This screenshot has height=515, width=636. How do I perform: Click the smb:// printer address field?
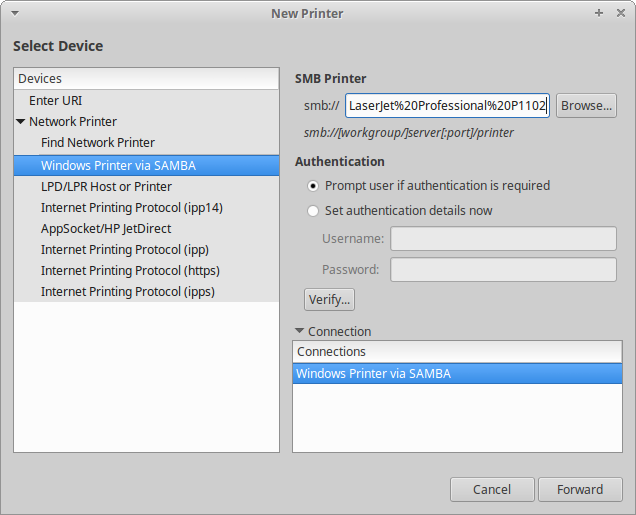tap(447, 105)
